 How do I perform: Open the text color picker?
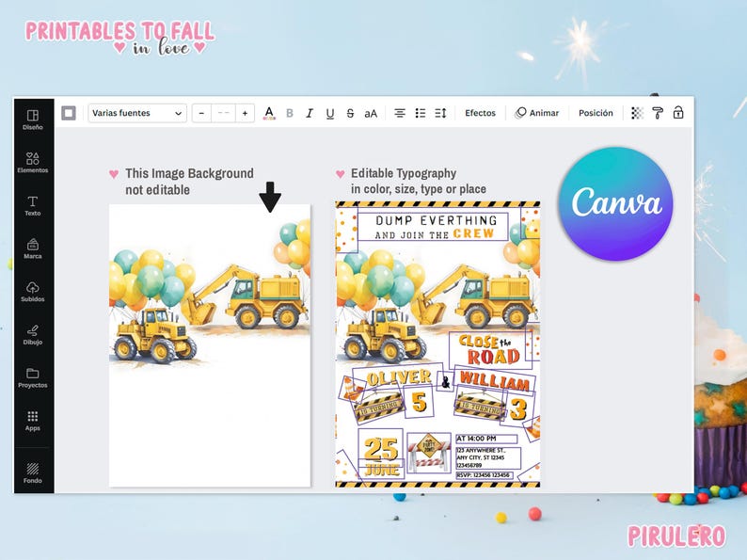[269, 113]
